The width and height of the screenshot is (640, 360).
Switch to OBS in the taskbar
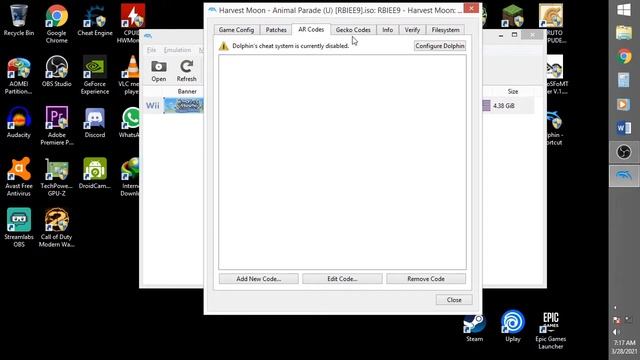pos(624,152)
